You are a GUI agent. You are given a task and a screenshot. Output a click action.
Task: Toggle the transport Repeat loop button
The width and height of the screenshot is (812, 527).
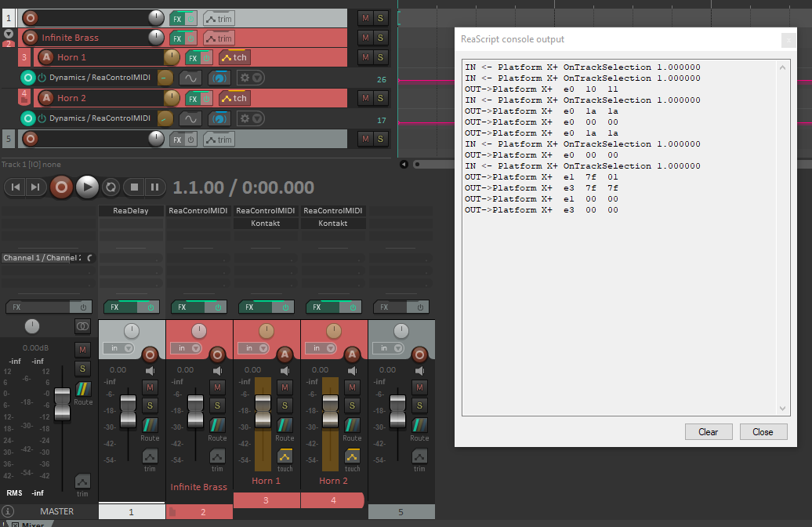(111, 187)
